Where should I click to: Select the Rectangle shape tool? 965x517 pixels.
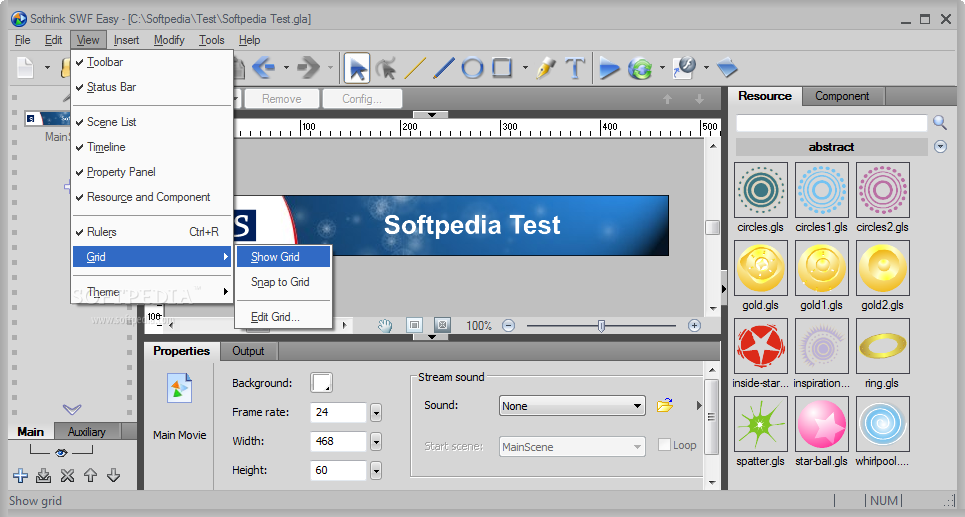click(x=502, y=67)
